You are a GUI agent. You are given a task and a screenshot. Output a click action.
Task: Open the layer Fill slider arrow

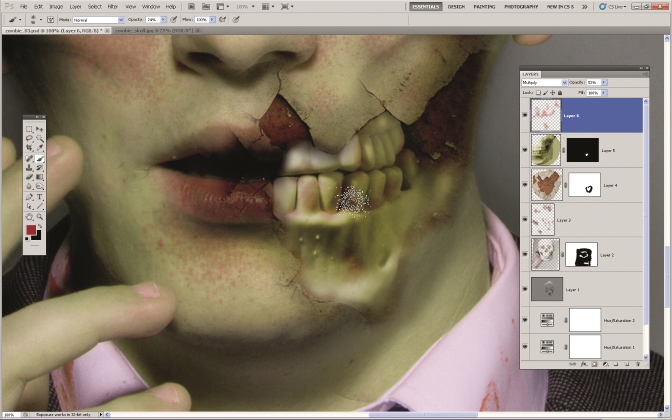coord(604,93)
